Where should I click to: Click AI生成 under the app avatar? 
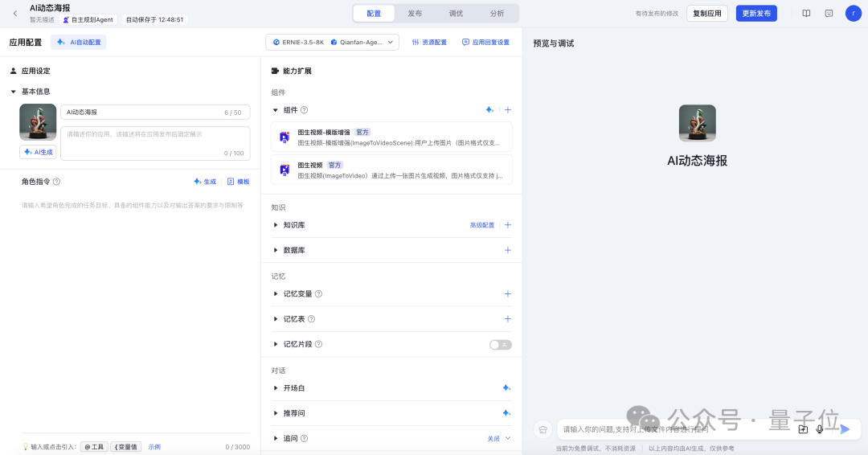pos(38,152)
